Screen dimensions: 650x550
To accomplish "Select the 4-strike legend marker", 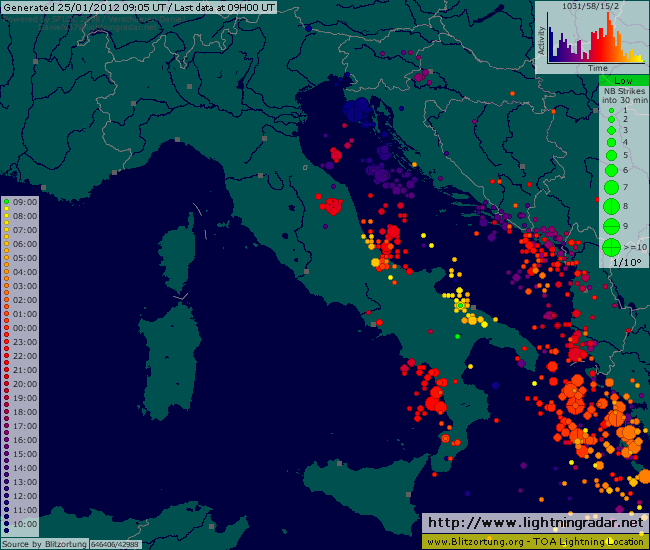I will coord(611,143).
